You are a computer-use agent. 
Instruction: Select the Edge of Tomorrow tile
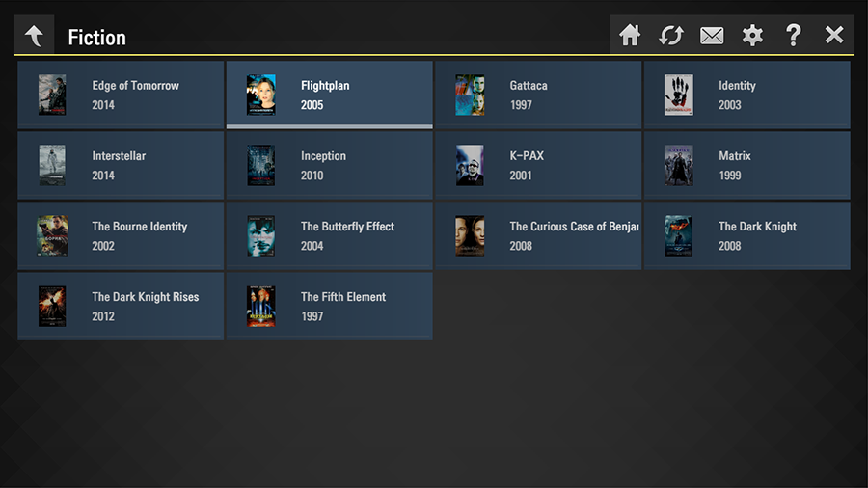coord(121,95)
